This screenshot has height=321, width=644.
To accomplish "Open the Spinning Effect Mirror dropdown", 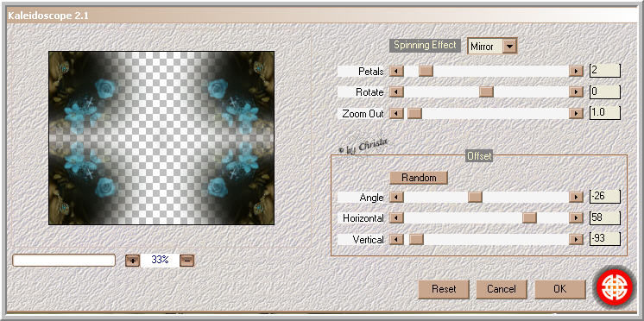I will pyautogui.click(x=509, y=46).
